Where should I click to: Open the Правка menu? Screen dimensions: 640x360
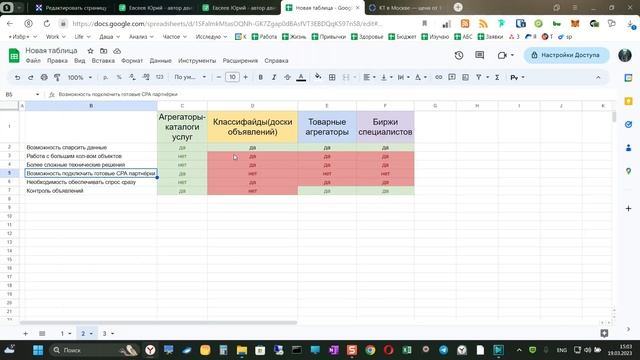[x=57, y=60]
